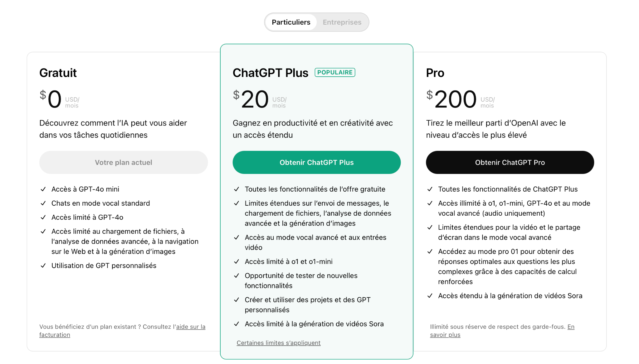Open the En savoir plus link
Viewport: 639px width, 364px height.
pos(570,327)
